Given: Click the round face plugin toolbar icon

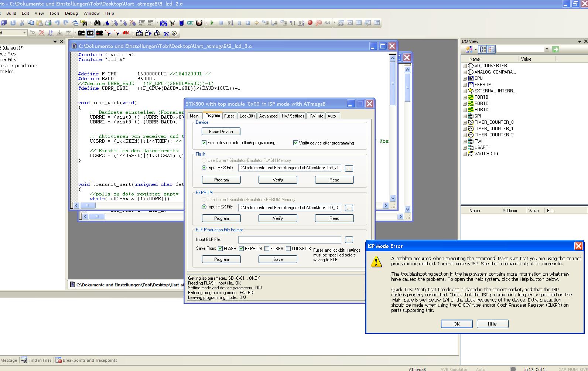Looking at the screenshot, I should pos(199,23).
